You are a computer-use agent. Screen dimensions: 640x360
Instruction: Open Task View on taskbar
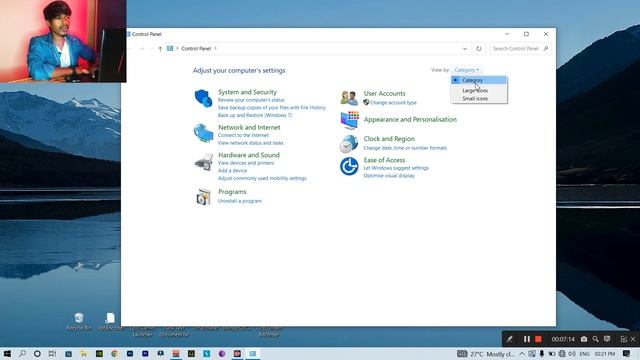click(52, 354)
